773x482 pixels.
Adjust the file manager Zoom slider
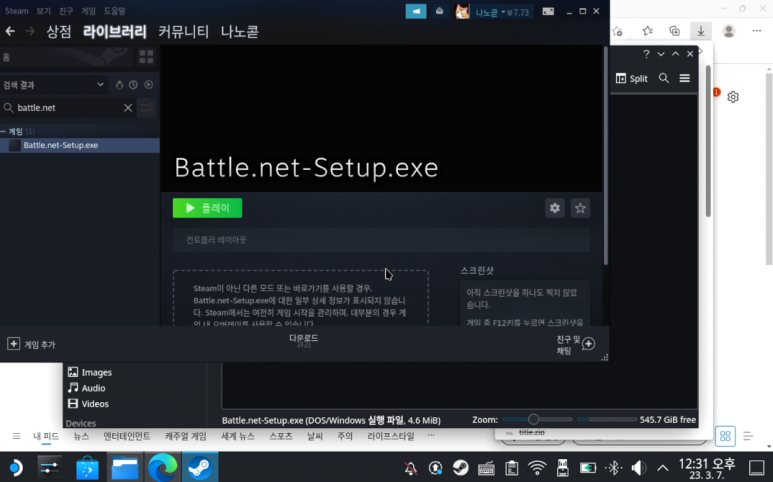pyautogui.click(x=536, y=419)
